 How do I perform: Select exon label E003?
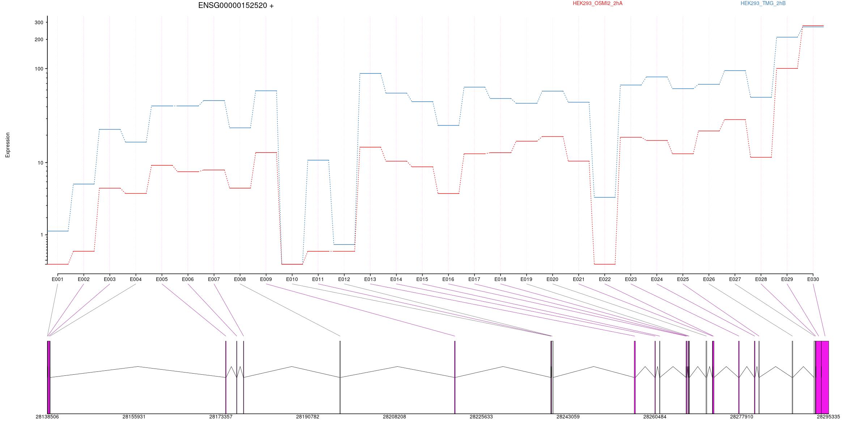coord(110,279)
